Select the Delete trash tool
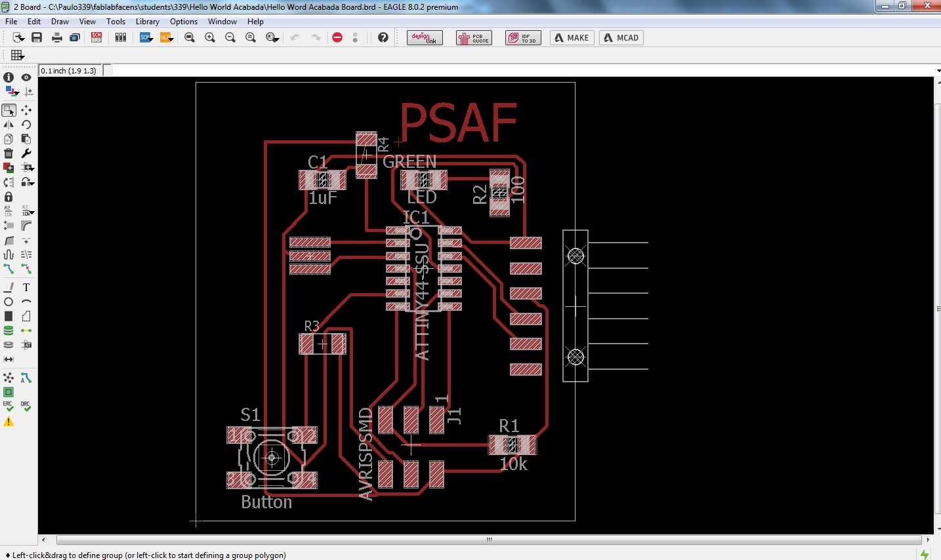Image resolution: width=941 pixels, height=560 pixels. (x=9, y=153)
